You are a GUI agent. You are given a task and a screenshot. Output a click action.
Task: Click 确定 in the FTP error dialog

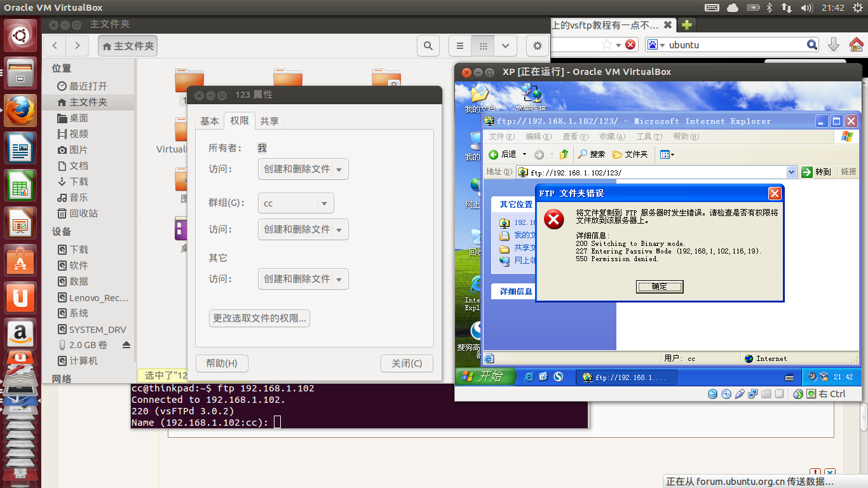pyautogui.click(x=660, y=287)
